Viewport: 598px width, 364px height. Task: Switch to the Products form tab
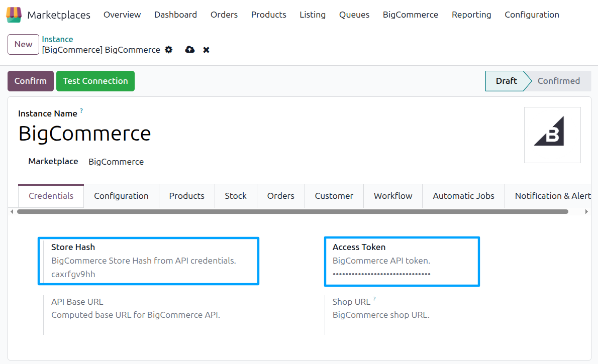pos(187,196)
